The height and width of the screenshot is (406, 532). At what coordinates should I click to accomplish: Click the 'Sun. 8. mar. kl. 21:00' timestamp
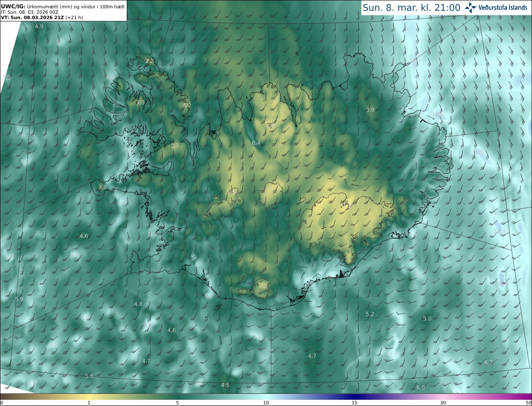pyautogui.click(x=411, y=7)
